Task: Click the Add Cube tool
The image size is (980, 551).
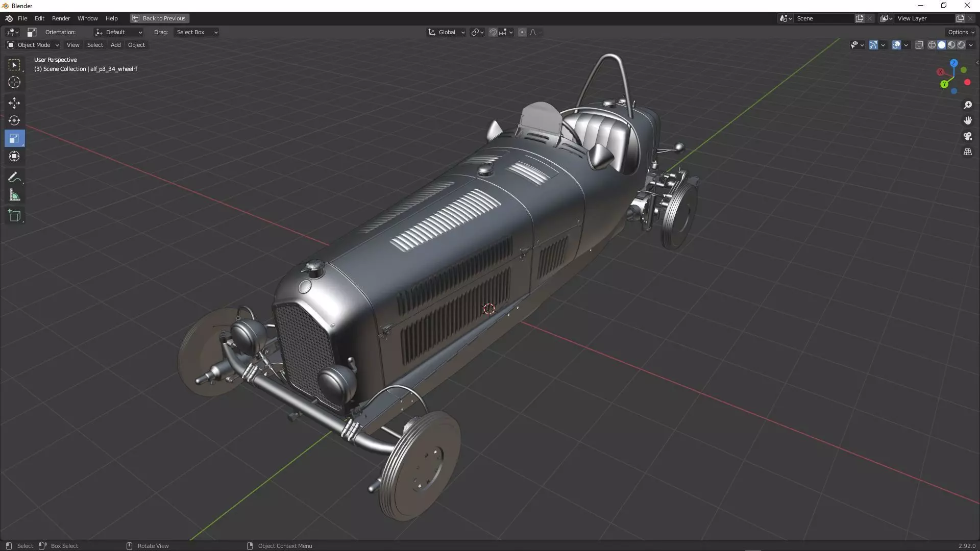Action: 14,216
